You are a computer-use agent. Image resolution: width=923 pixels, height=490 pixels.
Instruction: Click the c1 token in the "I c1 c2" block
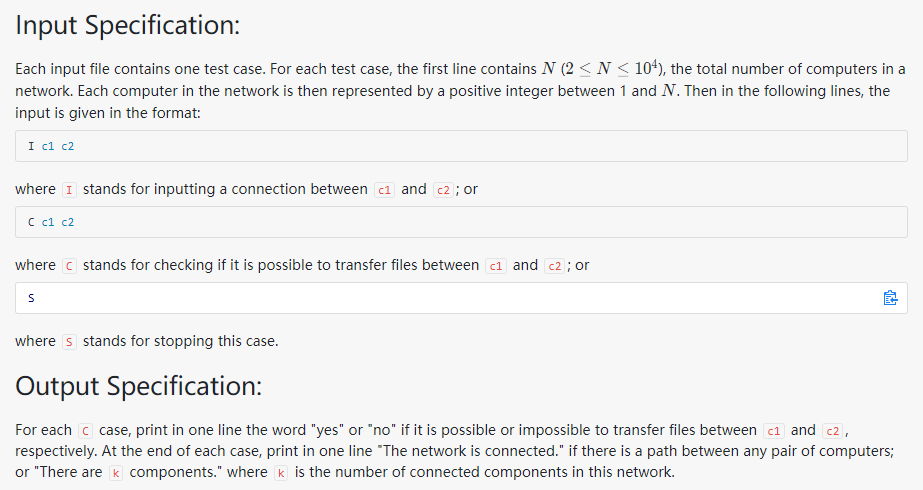pos(48,146)
